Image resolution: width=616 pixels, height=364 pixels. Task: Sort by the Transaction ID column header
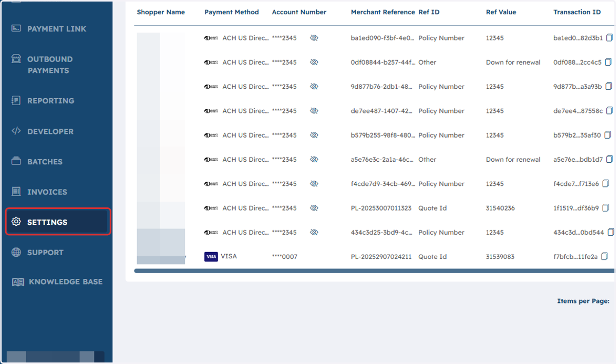coord(577,12)
